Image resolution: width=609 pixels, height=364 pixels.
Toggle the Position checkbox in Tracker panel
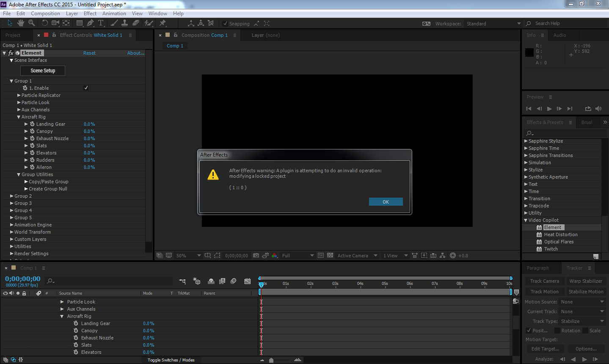click(529, 331)
